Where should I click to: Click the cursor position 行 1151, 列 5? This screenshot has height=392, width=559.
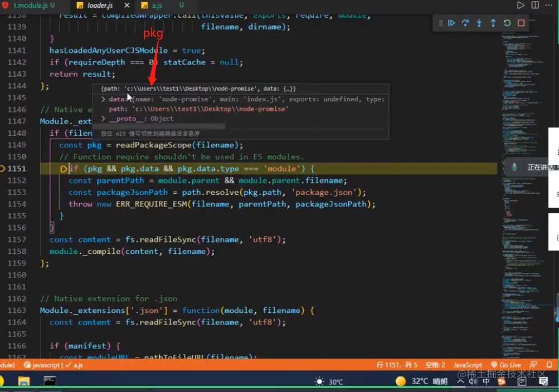pos(396,365)
